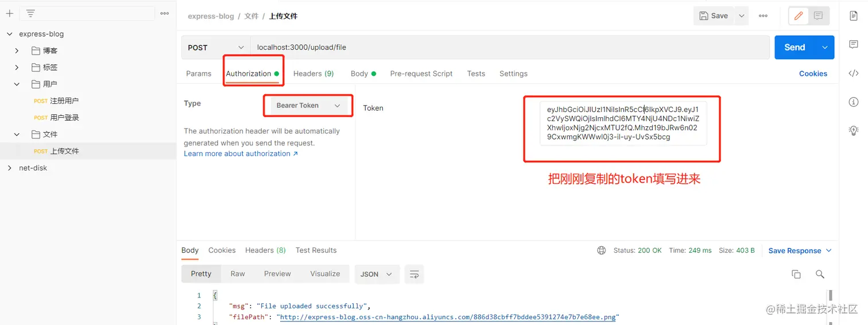Collapse the express-blog collection
The image size is (868, 325).
(9, 34)
